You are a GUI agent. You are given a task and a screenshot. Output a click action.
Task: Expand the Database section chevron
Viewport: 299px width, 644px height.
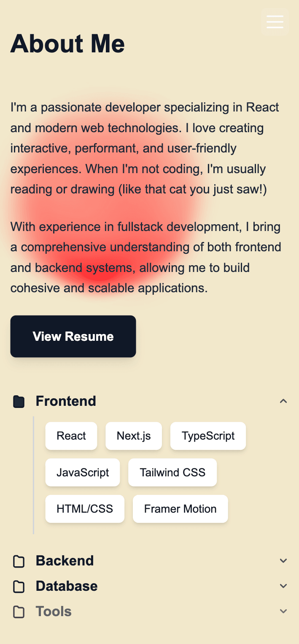click(283, 586)
